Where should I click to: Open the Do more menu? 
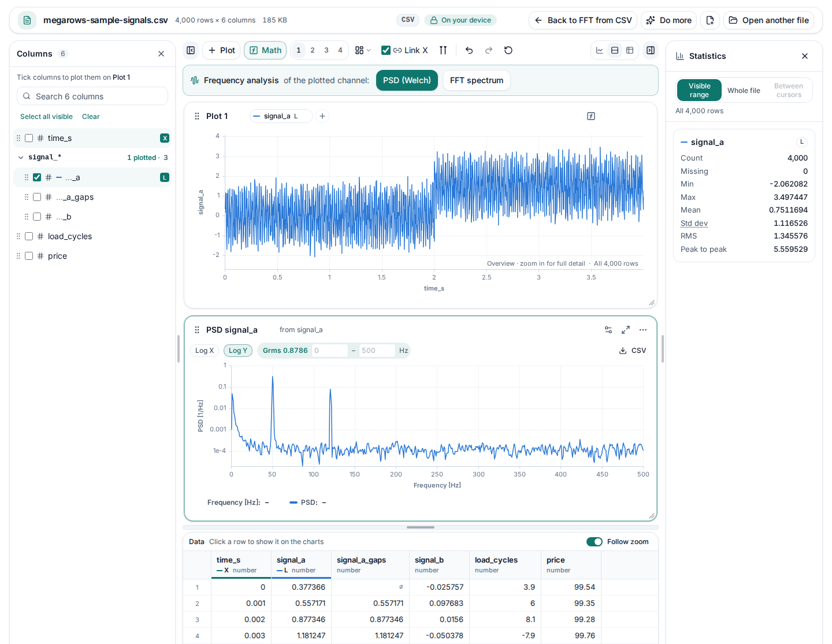click(x=668, y=20)
